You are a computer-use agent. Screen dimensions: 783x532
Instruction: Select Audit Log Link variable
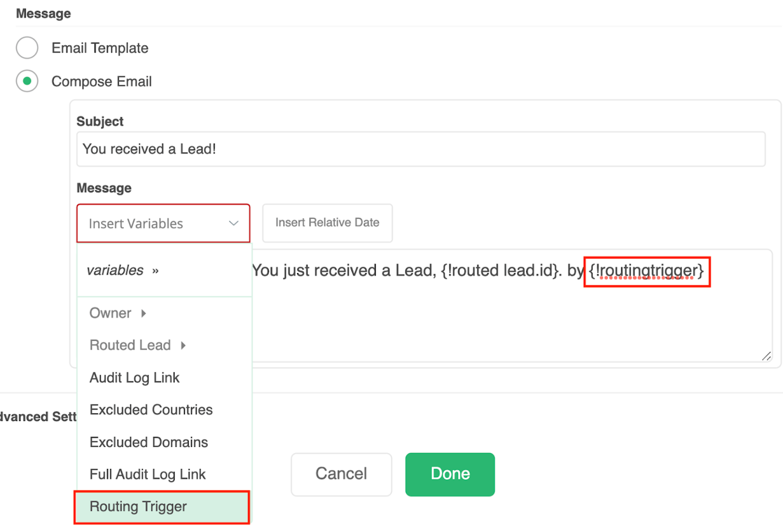click(x=135, y=378)
